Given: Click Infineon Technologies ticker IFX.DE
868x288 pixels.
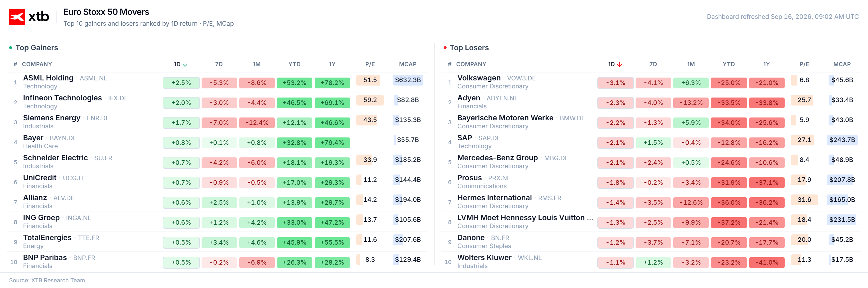Looking at the screenshot, I should [x=118, y=98].
